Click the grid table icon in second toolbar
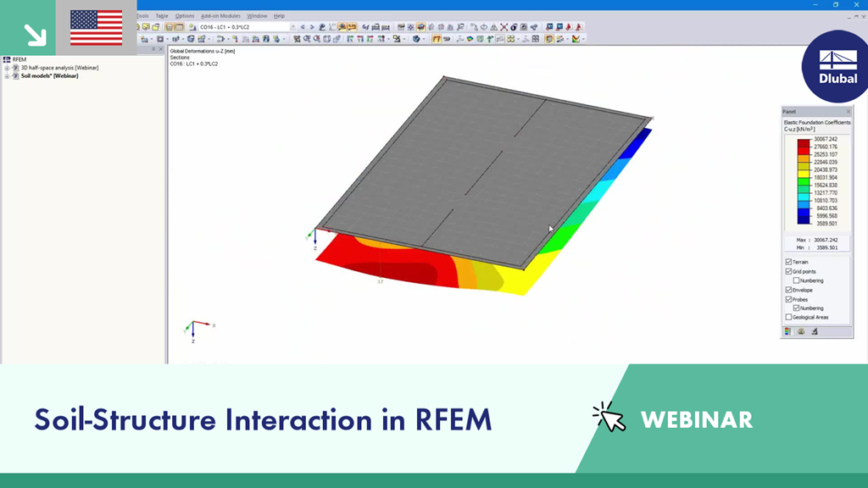The image size is (868, 488). [536, 39]
